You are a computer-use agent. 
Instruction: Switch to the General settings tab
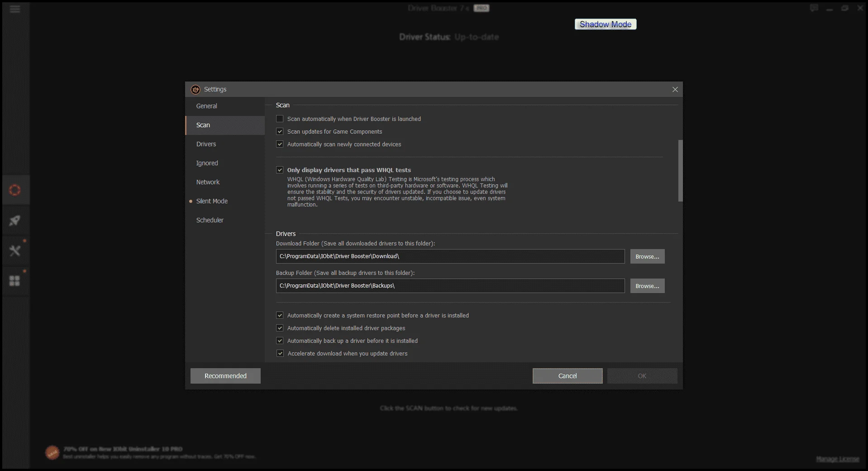225,106
